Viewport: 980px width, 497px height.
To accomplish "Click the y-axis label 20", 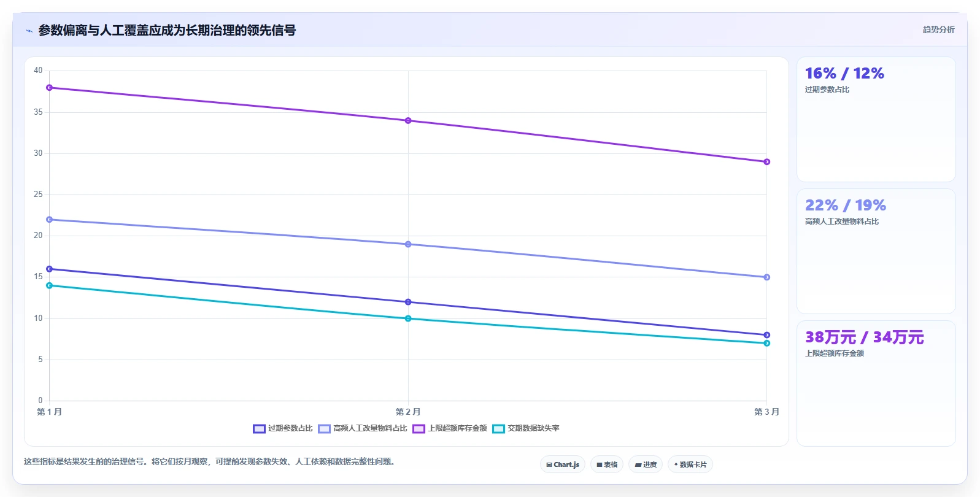I will pos(38,236).
